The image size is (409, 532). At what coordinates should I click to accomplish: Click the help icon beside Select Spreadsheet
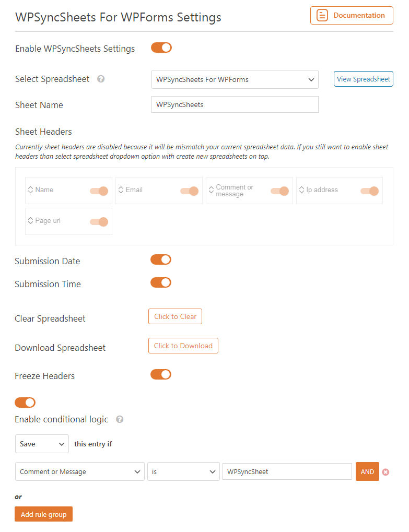(x=101, y=79)
